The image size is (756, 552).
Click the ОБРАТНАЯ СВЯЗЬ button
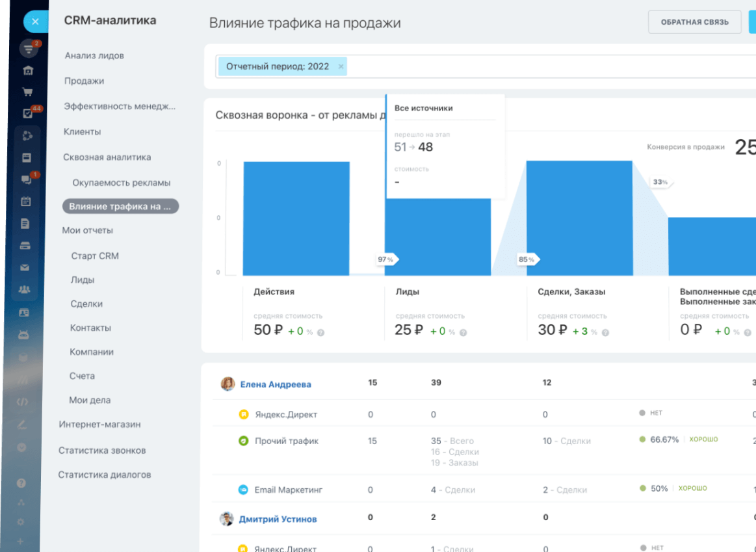coord(694,21)
